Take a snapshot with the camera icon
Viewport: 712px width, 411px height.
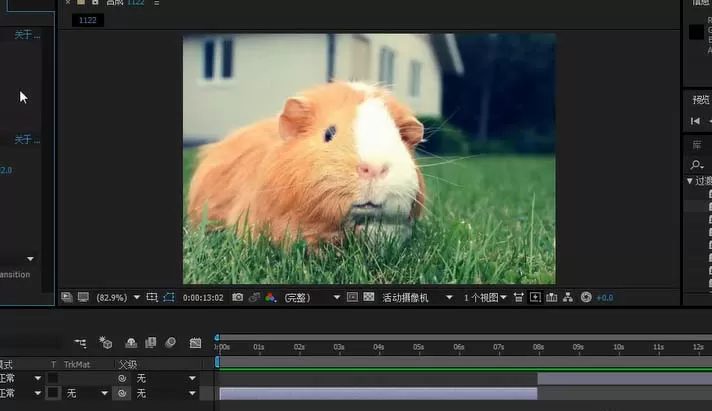(237, 297)
